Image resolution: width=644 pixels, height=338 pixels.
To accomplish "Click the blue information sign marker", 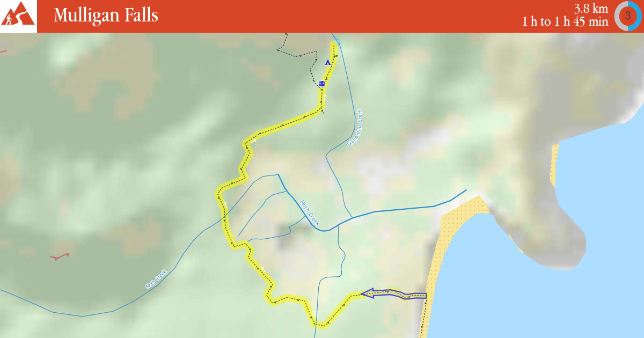I will 321,84.
